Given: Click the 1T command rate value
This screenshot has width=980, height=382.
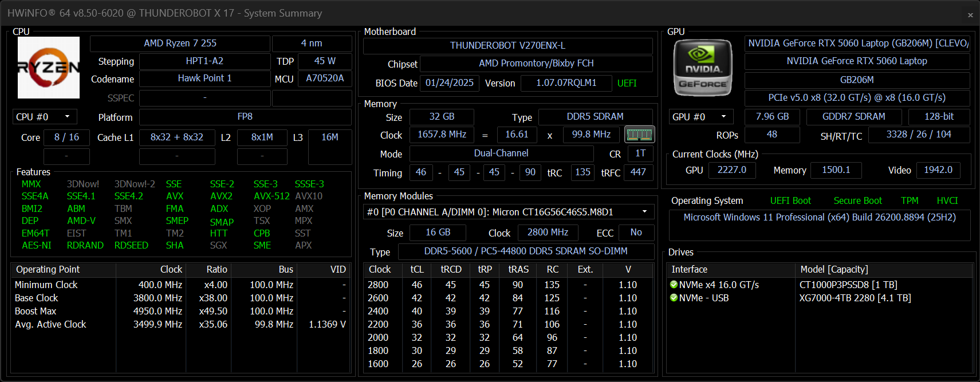Looking at the screenshot, I should coord(640,153).
